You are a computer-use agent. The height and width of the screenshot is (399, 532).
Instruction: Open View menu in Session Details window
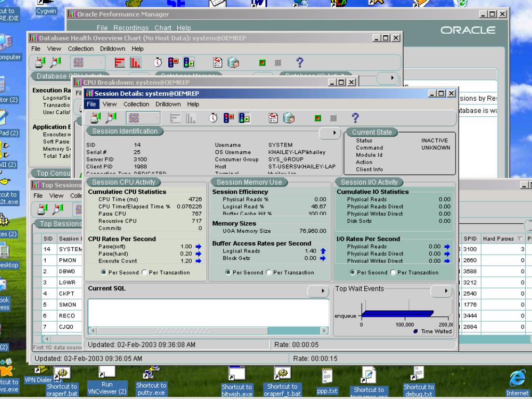coord(110,104)
